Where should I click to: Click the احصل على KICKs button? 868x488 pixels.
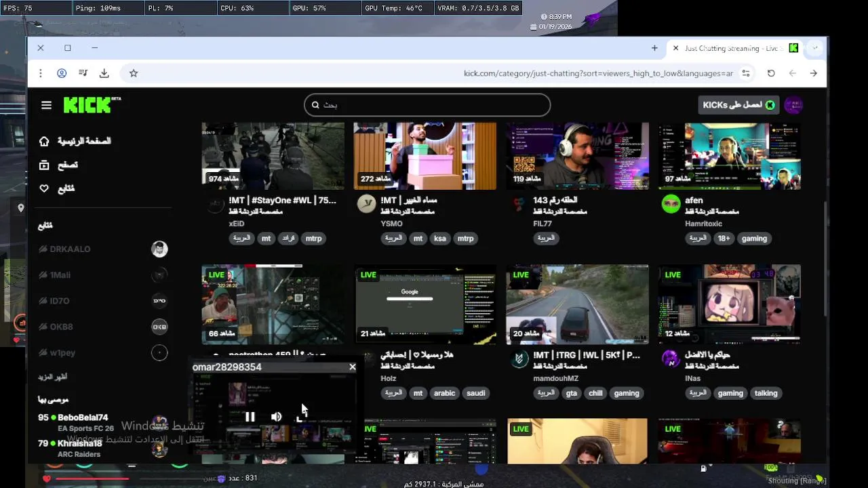(x=738, y=105)
